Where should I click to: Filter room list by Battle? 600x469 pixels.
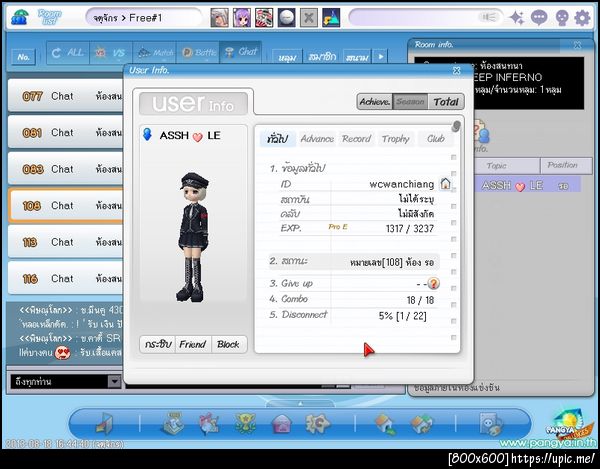tap(198, 52)
